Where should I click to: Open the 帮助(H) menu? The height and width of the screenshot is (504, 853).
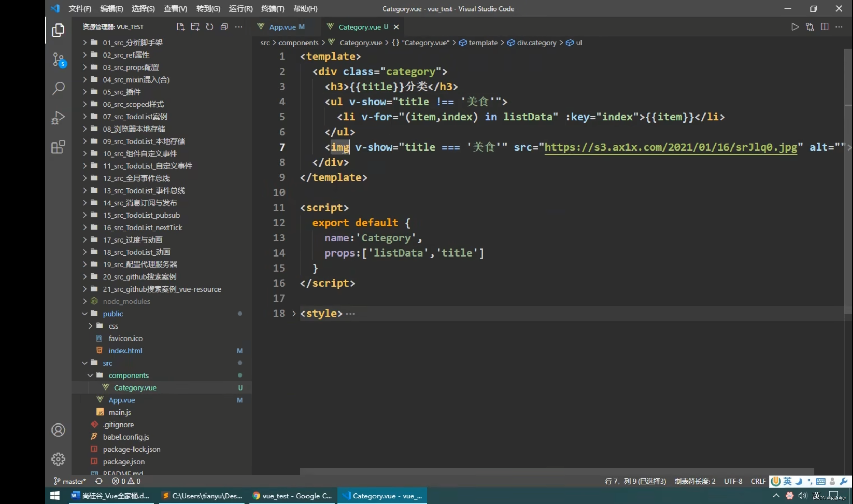pyautogui.click(x=305, y=8)
